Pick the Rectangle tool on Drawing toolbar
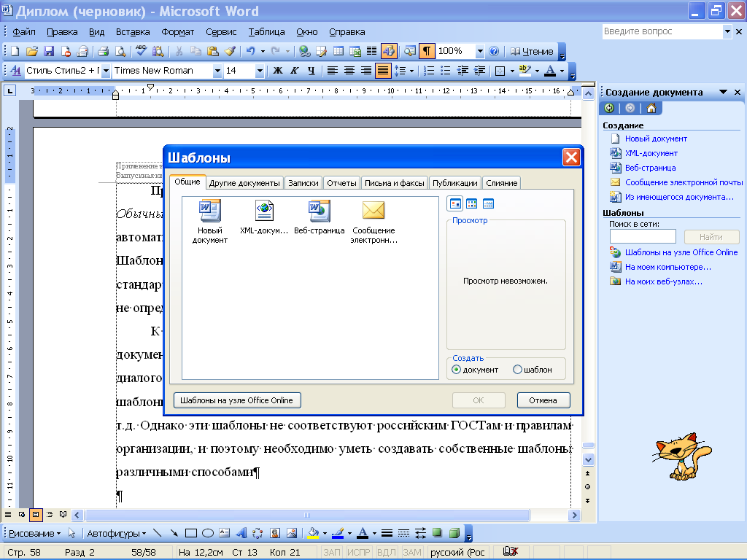Viewport: 747px width, 560px height. (190, 533)
